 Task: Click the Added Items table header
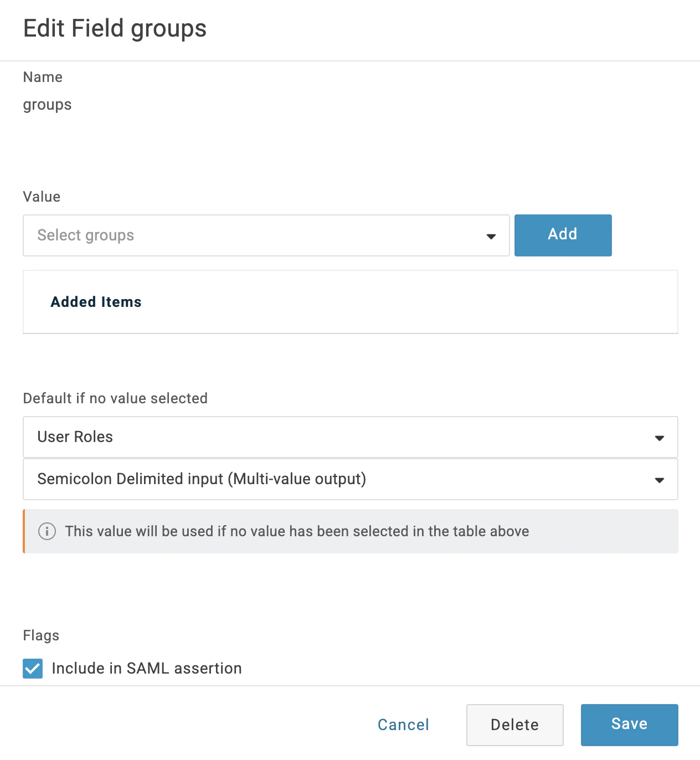pos(96,302)
